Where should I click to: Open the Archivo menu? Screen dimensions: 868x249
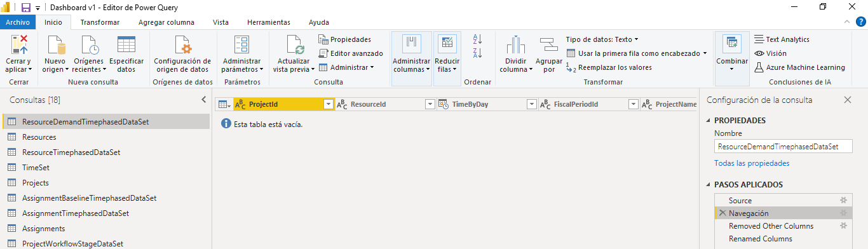click(x=17, y=22)
